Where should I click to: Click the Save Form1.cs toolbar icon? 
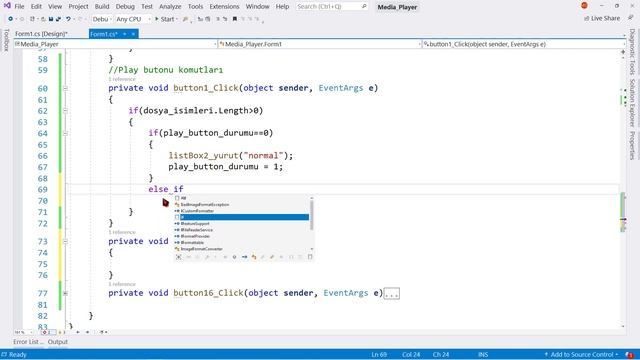click(51, 19)
